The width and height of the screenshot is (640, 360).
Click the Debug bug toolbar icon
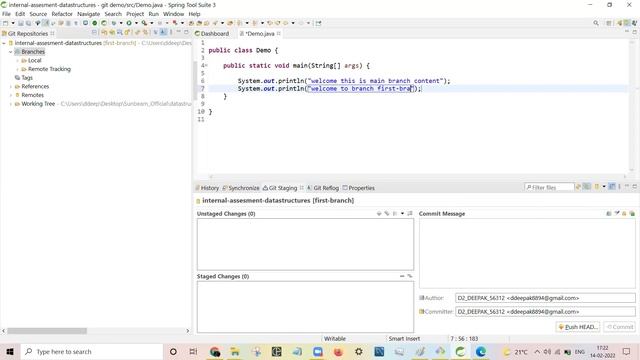coord(113,23)
